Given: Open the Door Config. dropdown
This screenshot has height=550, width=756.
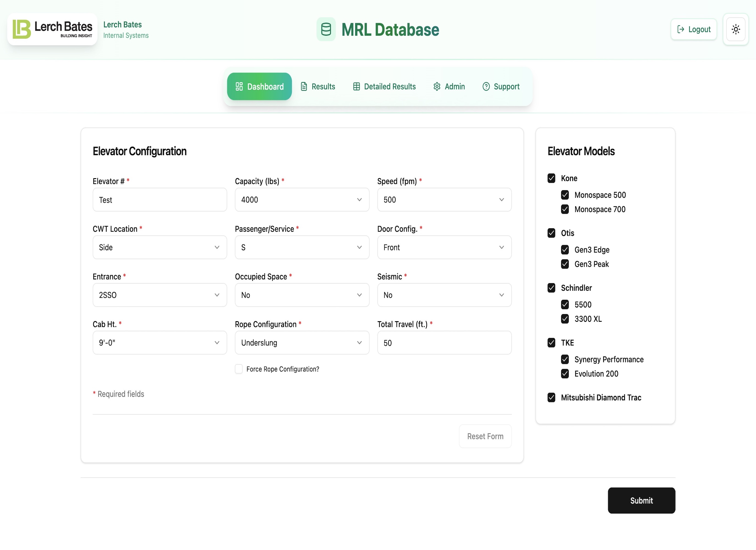Looking at the screenshot, I should pyautogui.click(x=444, y=248).
